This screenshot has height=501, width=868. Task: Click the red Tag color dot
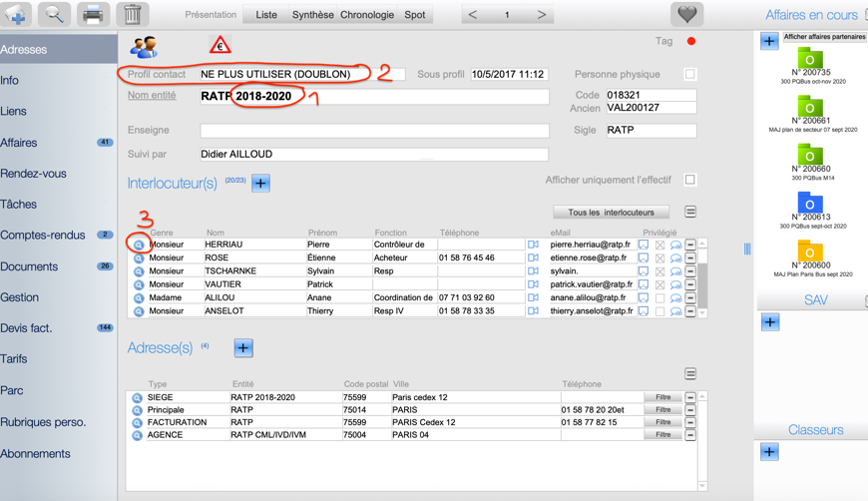690,42
